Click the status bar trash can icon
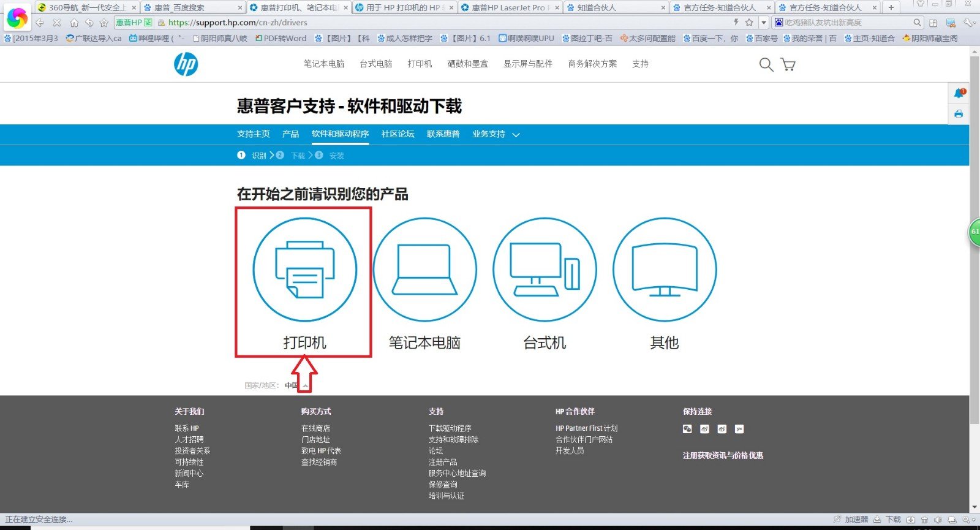980x530 pixels. coord(924,520)
